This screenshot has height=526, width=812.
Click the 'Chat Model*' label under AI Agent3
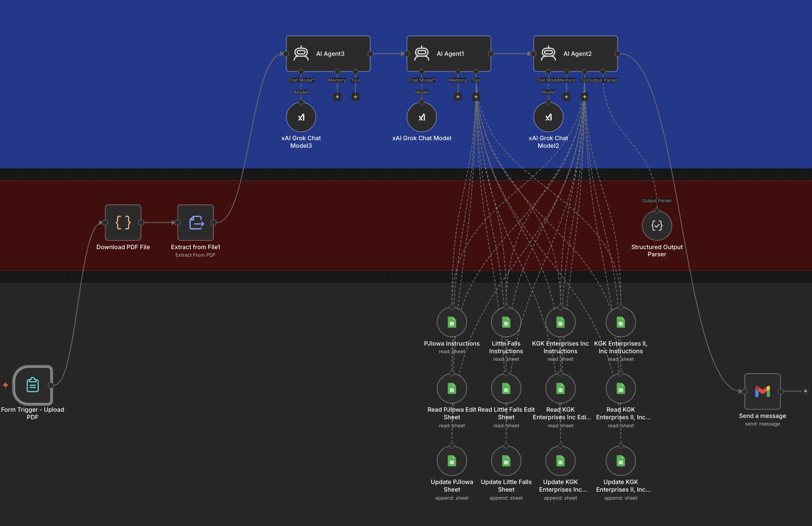point(301,80)
